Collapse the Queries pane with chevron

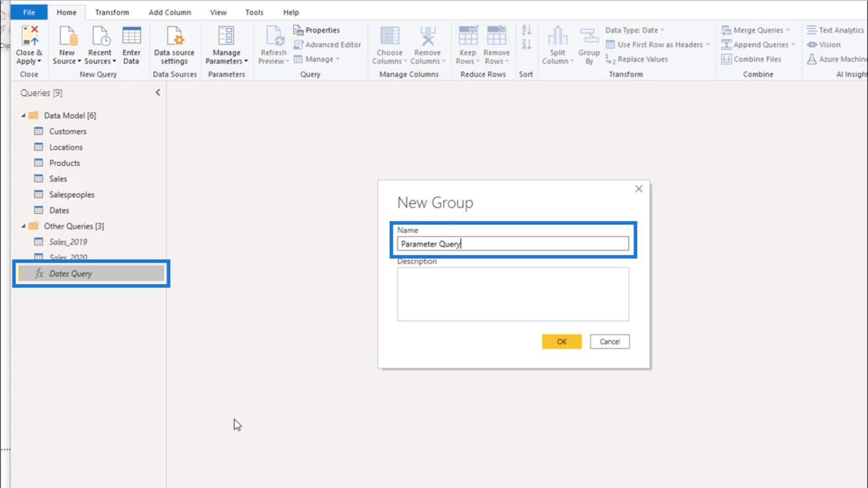(158, 93)
